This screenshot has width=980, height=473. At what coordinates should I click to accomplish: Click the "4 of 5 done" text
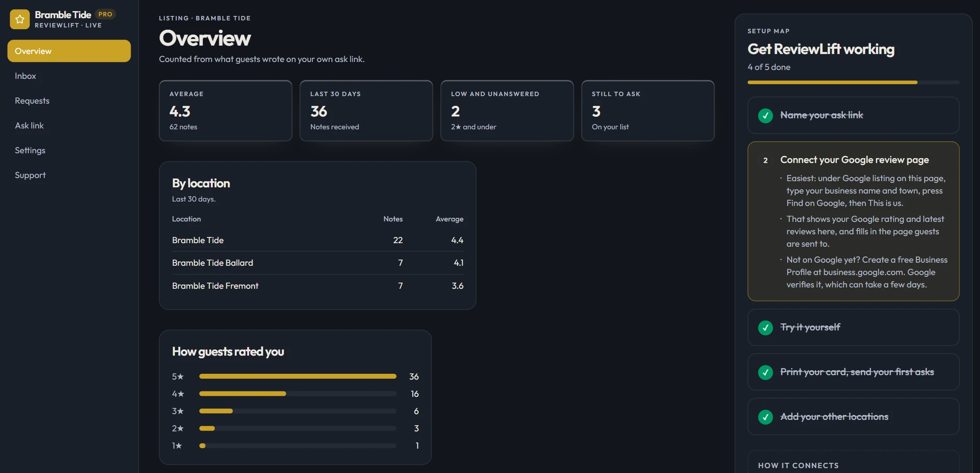click(769, 67)
